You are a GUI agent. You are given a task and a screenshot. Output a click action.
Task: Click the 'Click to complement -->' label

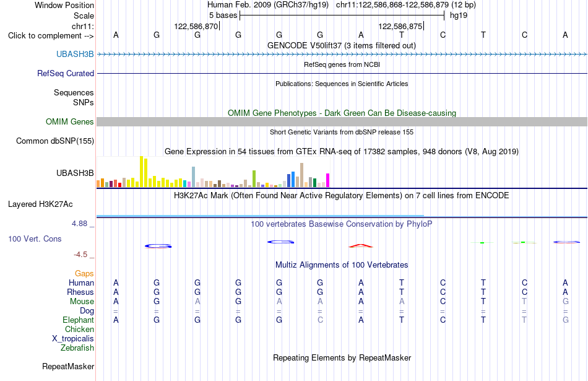51,36
